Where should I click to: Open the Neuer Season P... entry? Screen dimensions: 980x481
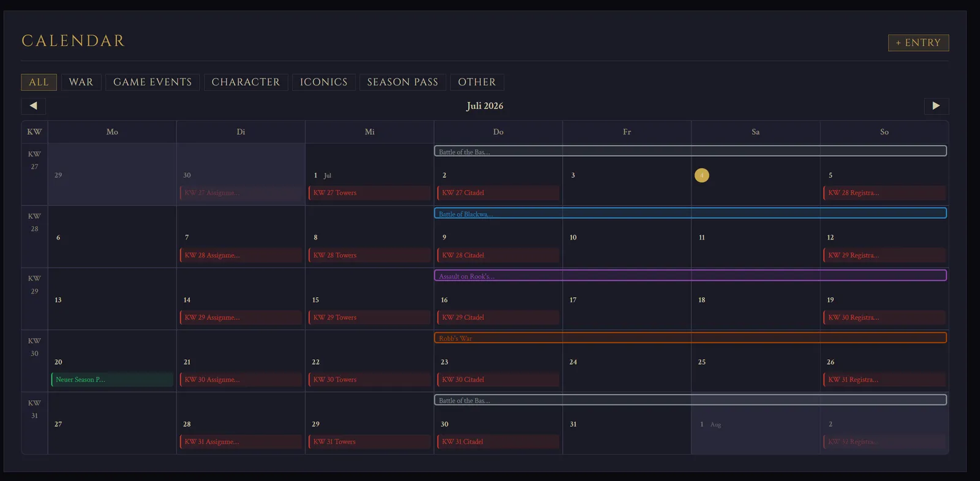112,380
